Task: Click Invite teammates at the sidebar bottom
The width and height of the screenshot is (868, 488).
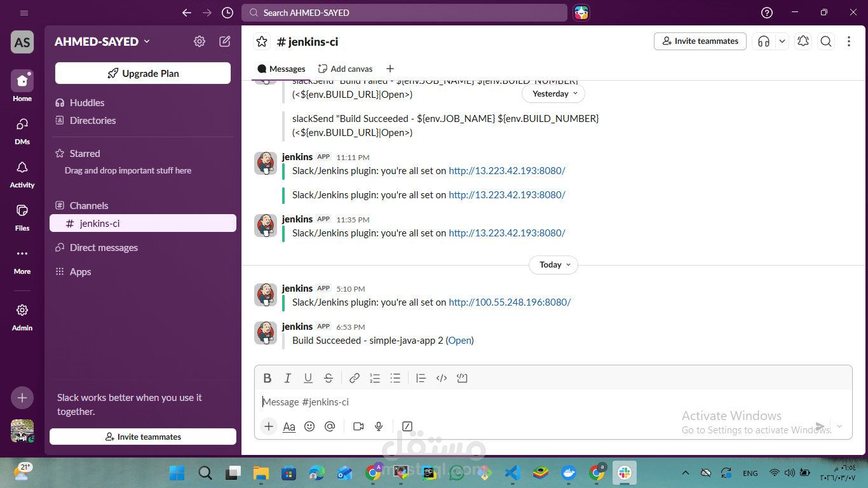Action: click(143, 437)
